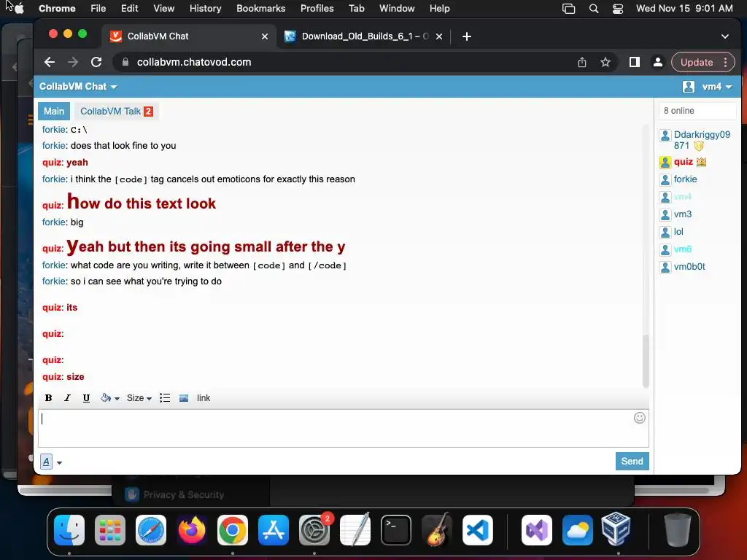The width and height of the screenshot is (747, 560).
Task: Open Terminal from the dock
Action: 396,530
